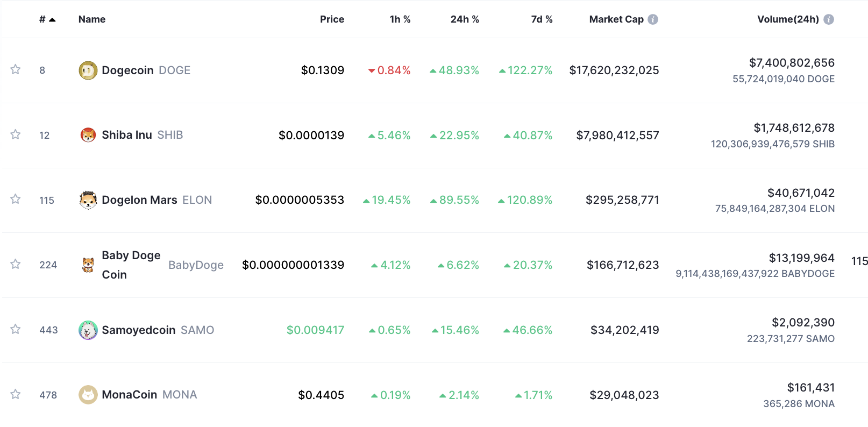Click the MonaCoin coin logo
The width and height of the screenshot is (868, 427).
[x=88, y=395]
